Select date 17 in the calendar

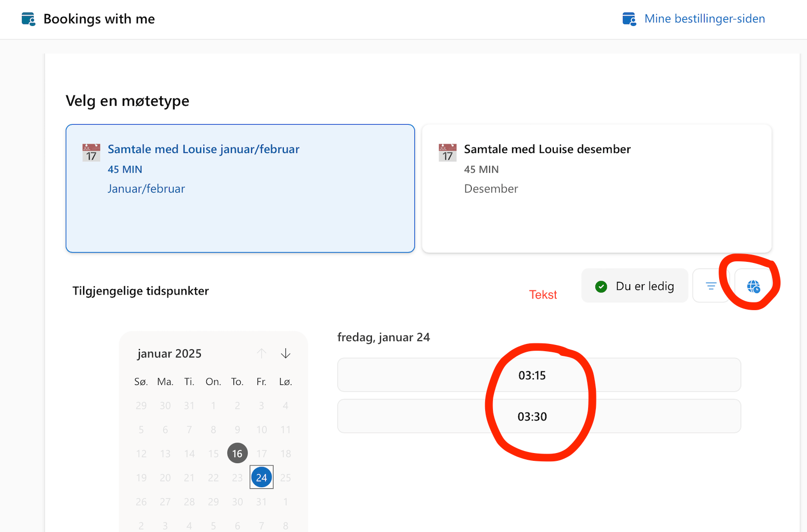tap(262, 454)
